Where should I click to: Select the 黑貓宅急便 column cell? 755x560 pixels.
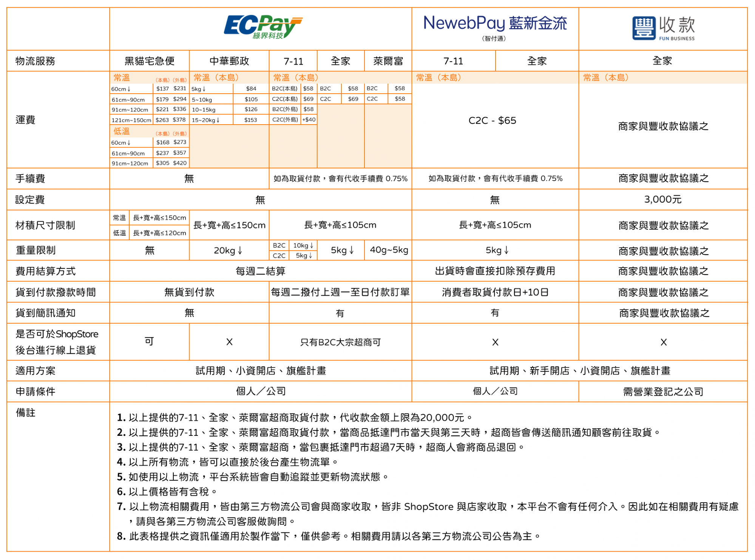click(150, 61)
